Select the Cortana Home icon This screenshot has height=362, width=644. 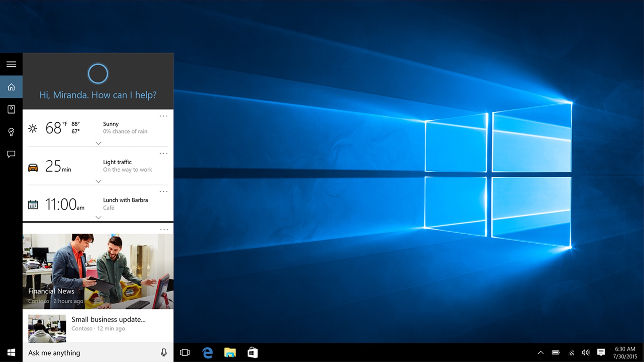point(11,87)
